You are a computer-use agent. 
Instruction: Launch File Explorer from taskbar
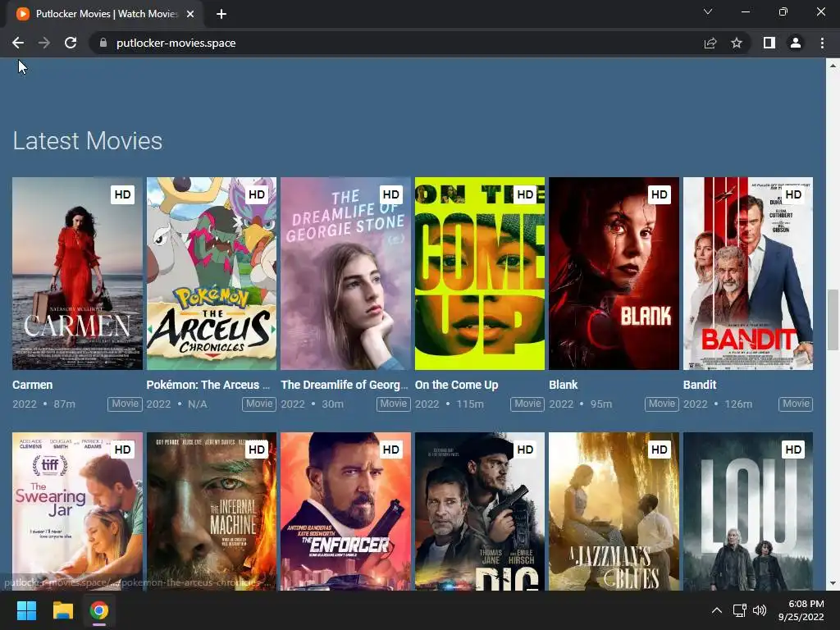pos(62,610)
